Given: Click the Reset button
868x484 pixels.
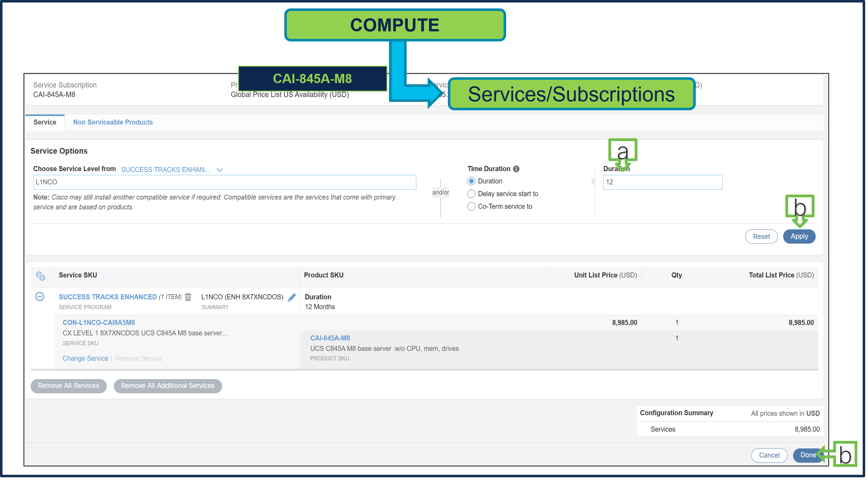Looking at the screenshot, I should 761,236.
